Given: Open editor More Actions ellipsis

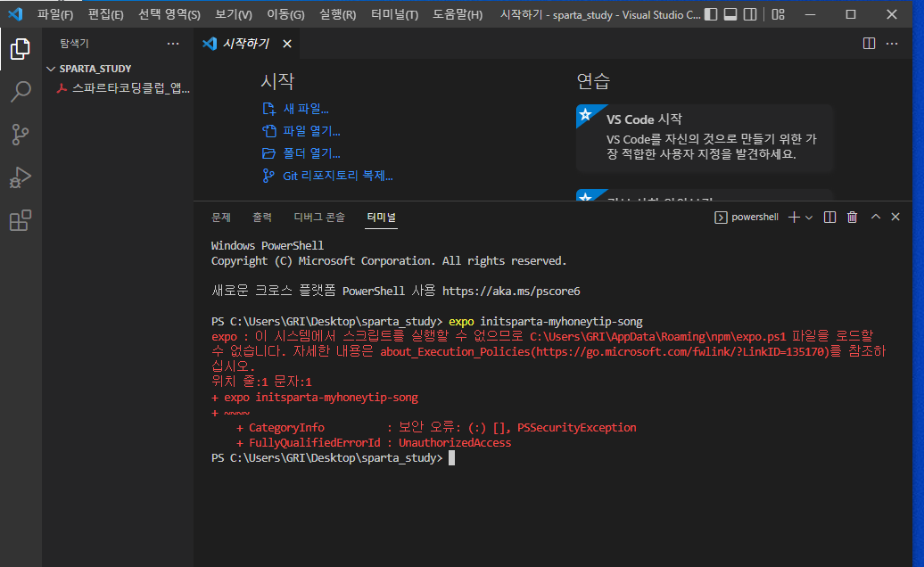Looking at the screenshot, I should point(892,44).
